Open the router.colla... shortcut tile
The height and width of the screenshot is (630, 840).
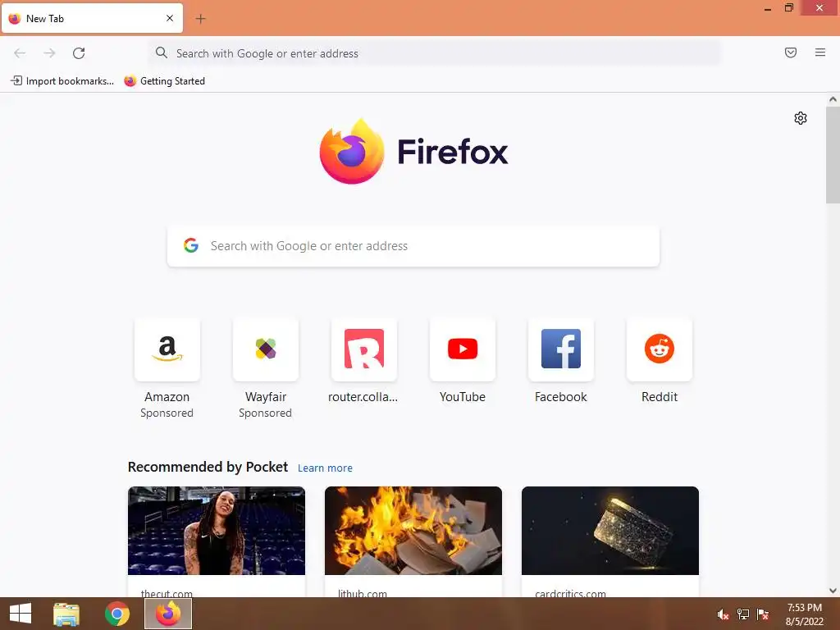click(364, 349)
